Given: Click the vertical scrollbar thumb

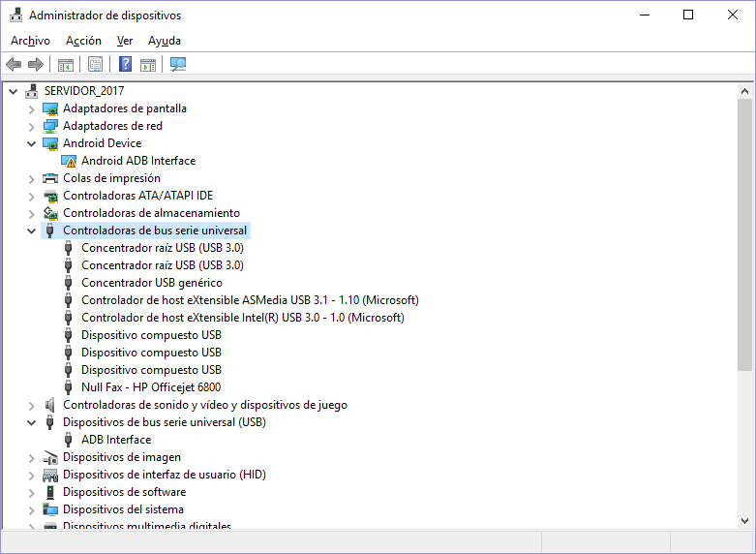Looking at the screenshot, I should 744,235.
